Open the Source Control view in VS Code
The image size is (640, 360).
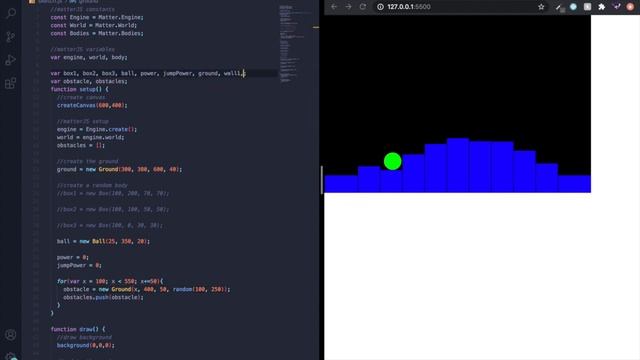[11, 37]
